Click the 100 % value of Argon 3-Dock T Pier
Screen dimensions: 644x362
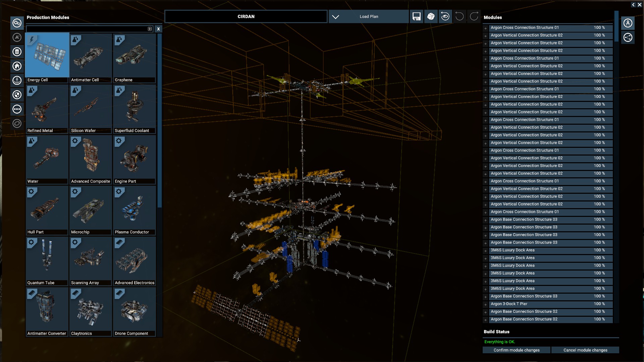599,304
